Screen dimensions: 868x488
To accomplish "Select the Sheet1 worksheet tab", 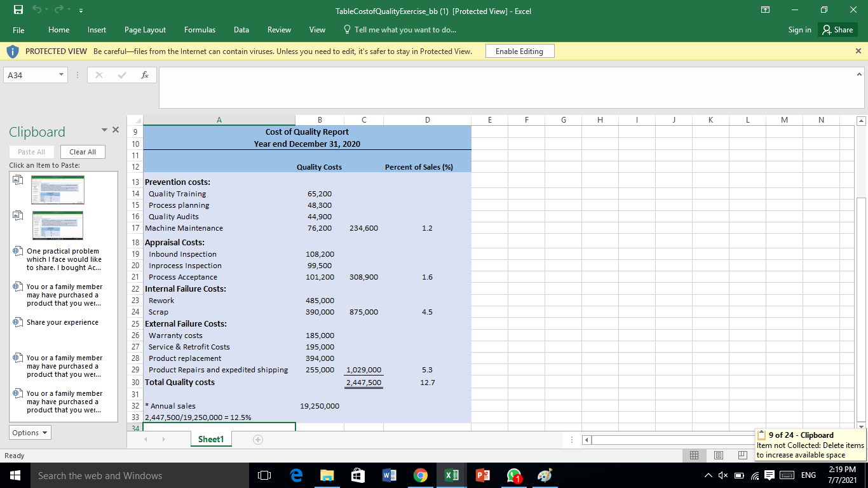I will (x=210, y=439).
